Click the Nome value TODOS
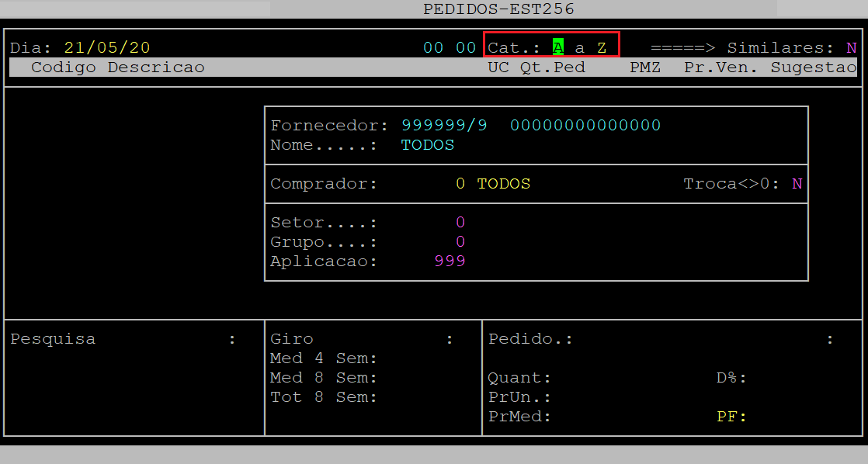868x464 pixels. (x=427, y=145)
